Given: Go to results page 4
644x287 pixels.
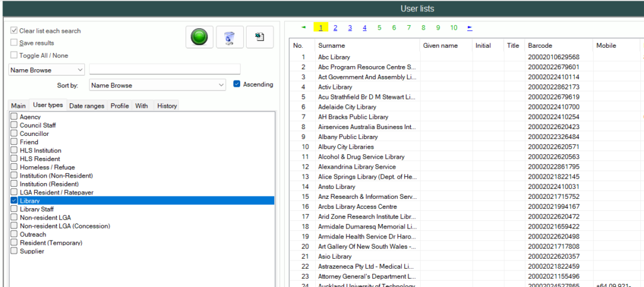Looking at the screenshot, I should [364, 28].
